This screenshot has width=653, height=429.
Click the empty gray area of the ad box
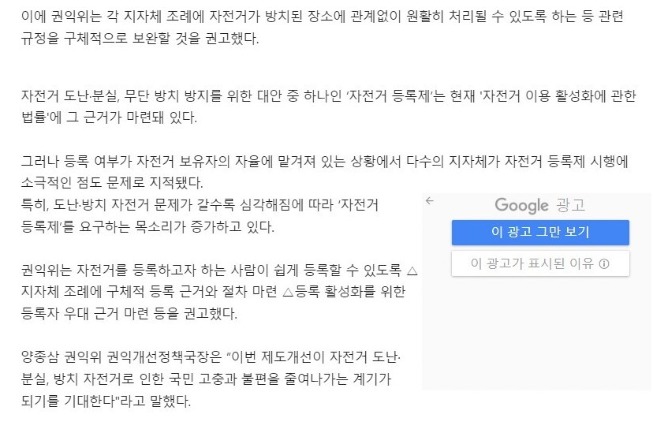(x=537, y=333)
